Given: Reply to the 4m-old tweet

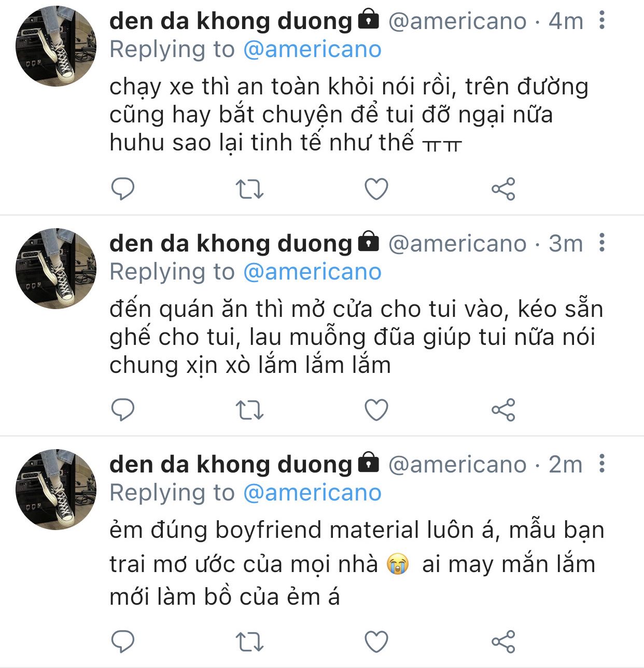Looking at the screenshot, I should coord(123,189).
